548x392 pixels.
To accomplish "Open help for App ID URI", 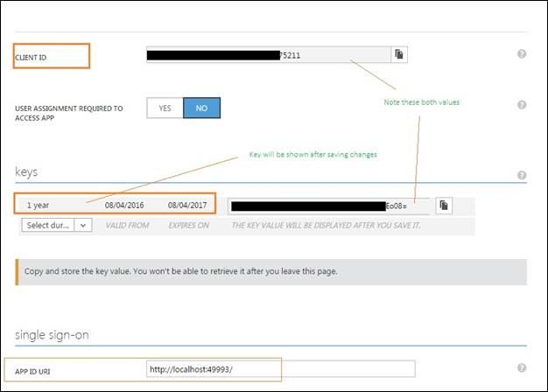I will pyautogui.click(x=522, y=367).
